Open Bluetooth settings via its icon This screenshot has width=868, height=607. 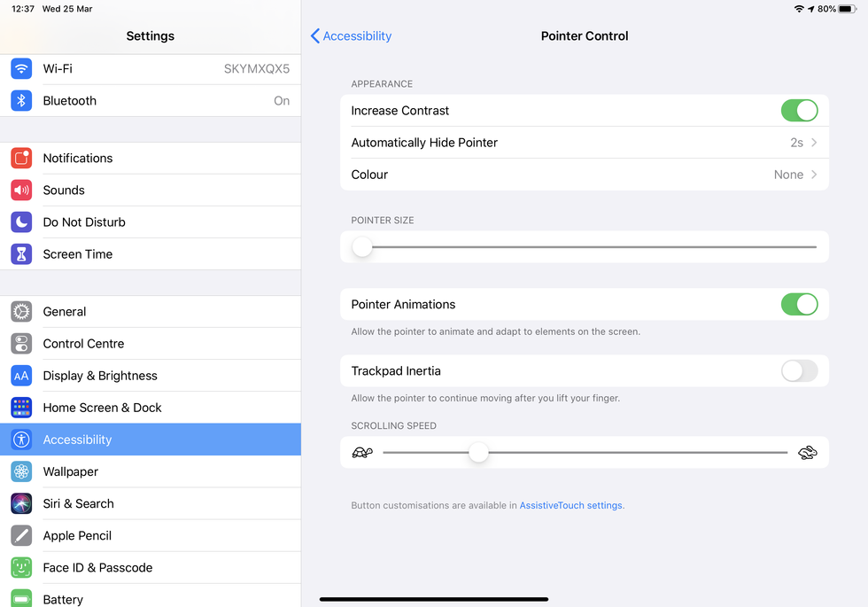click(21, 100)
